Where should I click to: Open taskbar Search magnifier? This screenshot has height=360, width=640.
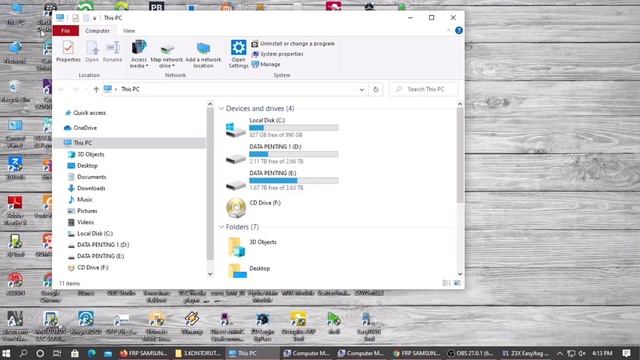(x=23, y=353)
